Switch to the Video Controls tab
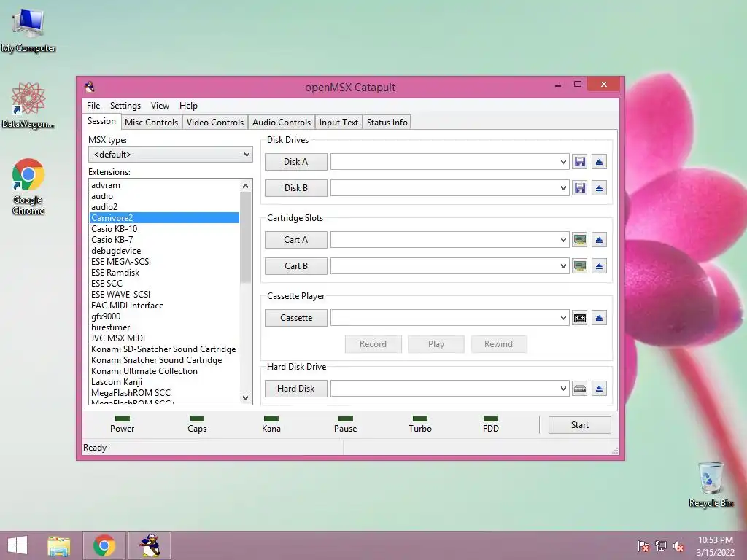Screen dimensions: 747x560 point(215,122)
